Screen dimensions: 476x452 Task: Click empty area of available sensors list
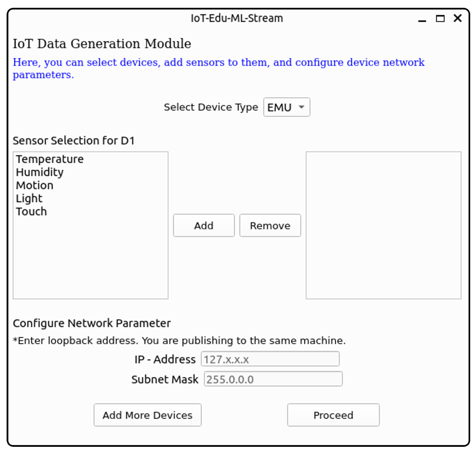90,260
